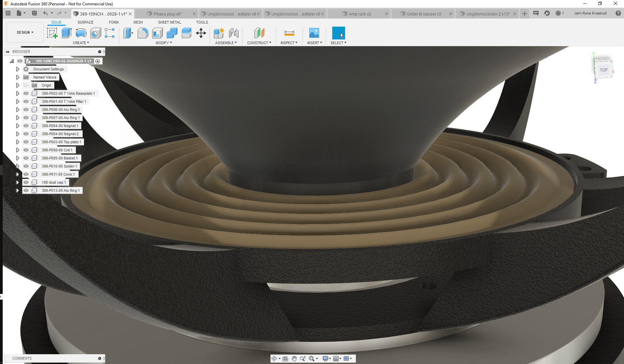
Task: Select the Shell tool icon
Action: click(x=158, y=33)
